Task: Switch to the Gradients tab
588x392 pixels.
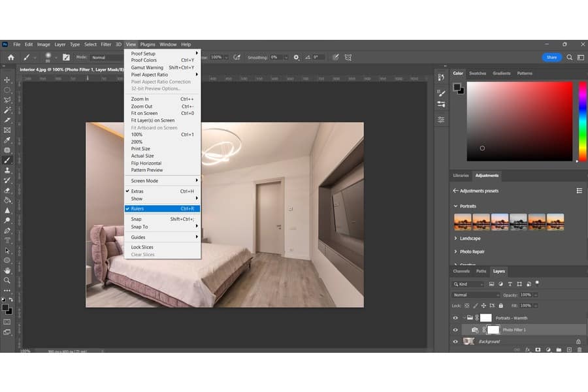Action: coord(501,74)
